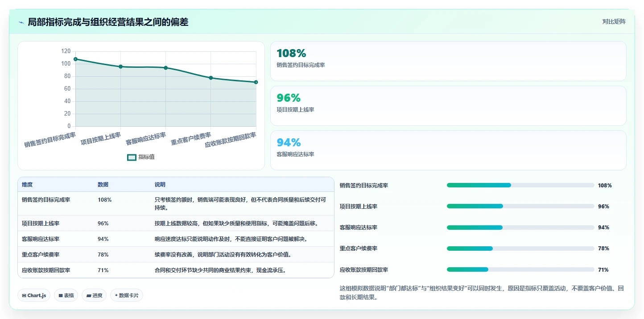The width and height of the screenshot is (644, 319).
Task: Click the 94% value in the table
Action: tap(103, 239)
